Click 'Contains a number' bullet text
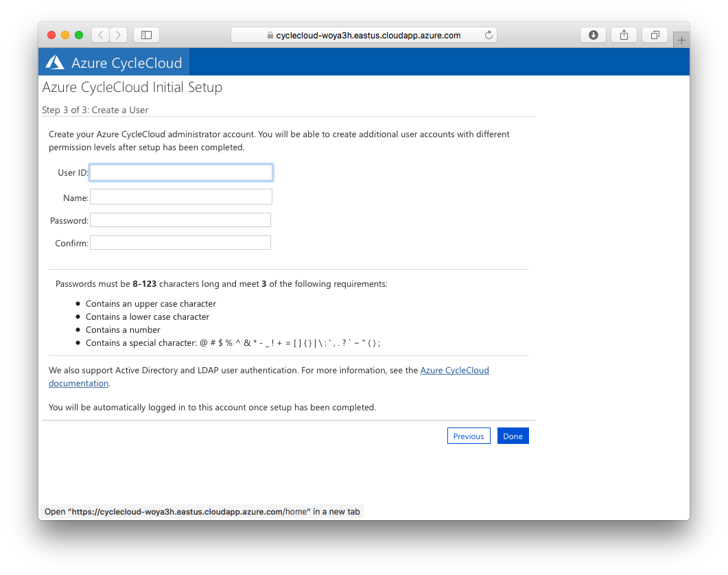Image resolution: width=728 pixels, height=575 pixels. pos(123,330)
